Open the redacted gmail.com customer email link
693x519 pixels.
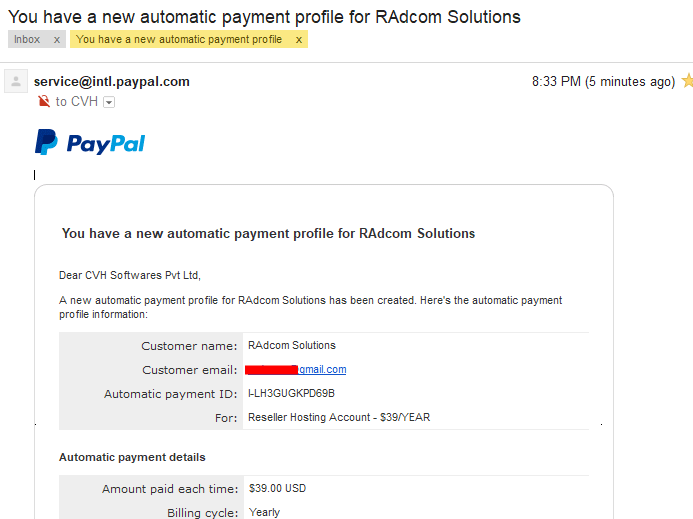tap(296, 370)
